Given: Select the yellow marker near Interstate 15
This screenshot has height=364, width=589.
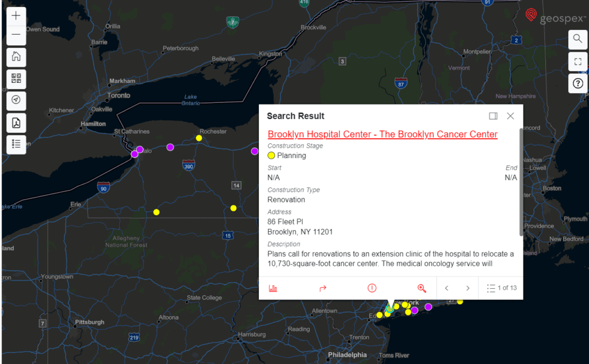Looking at the screenshot, I should click(234, 208).
